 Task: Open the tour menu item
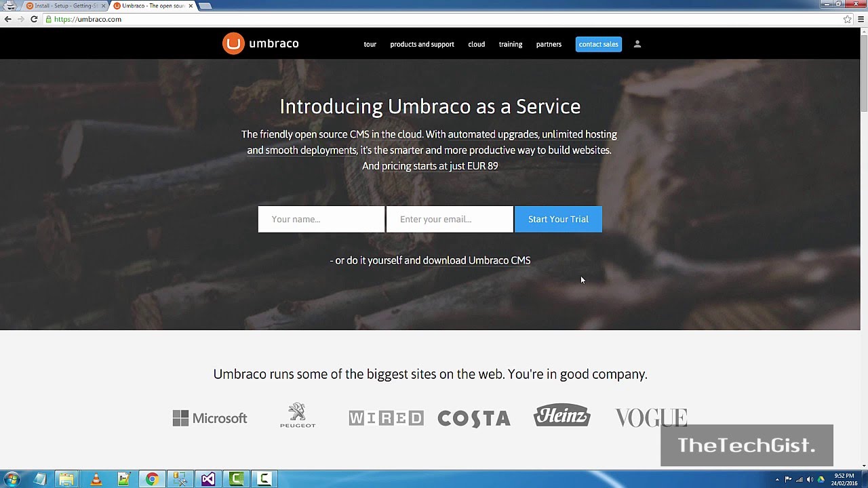tap(370, 44)
